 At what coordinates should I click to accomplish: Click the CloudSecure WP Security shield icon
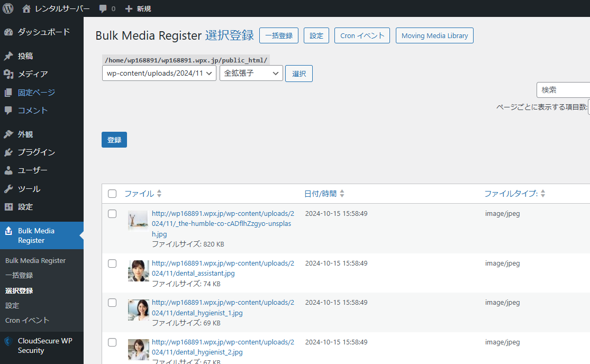8,341
